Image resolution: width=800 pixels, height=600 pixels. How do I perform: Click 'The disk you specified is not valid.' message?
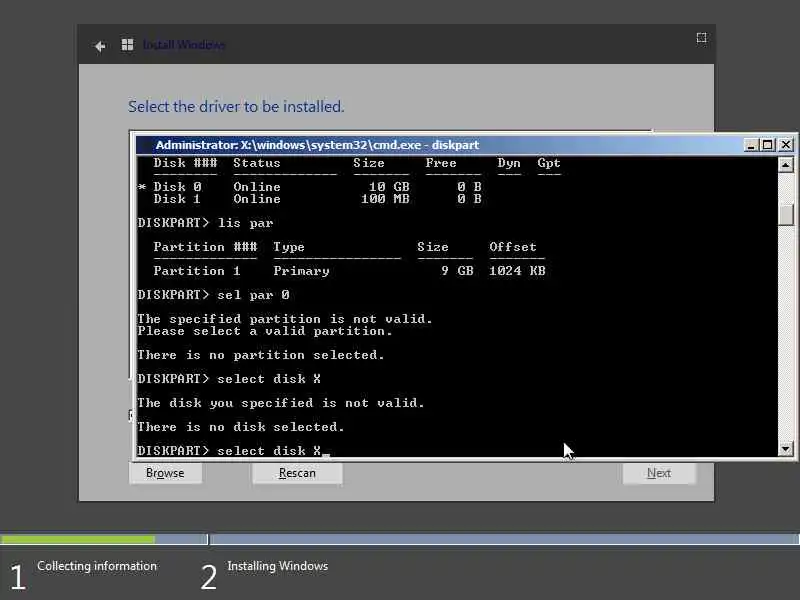pos(281,403)
